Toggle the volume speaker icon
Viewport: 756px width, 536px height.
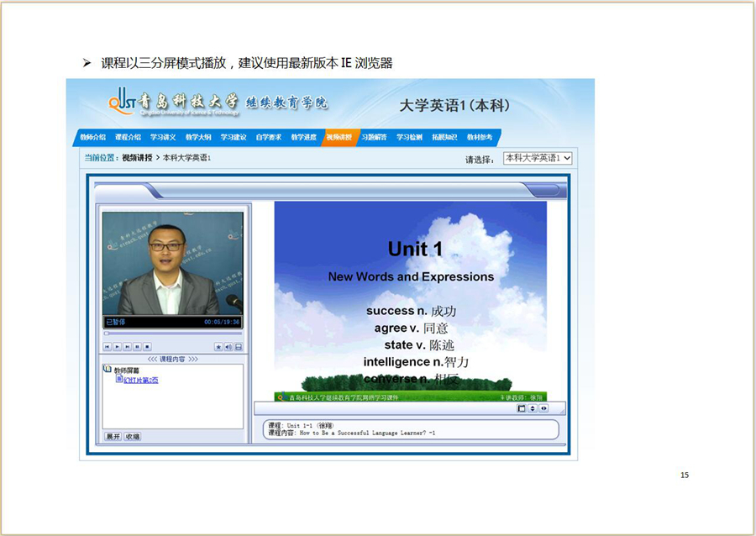click(228, 346)
